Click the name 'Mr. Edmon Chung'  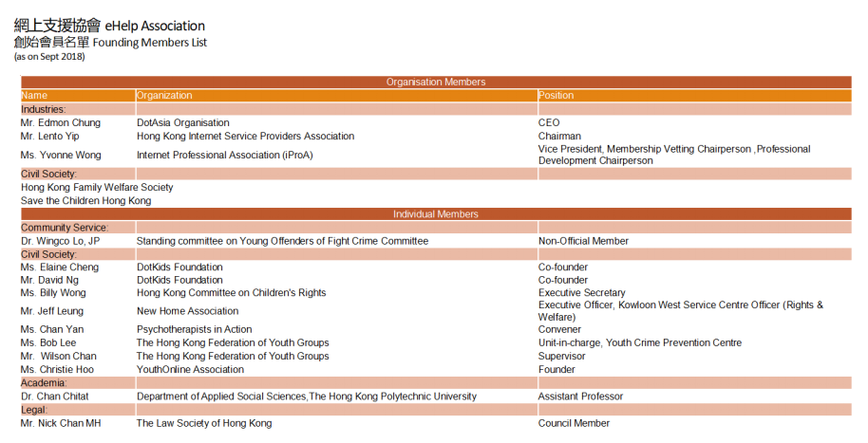61,122
